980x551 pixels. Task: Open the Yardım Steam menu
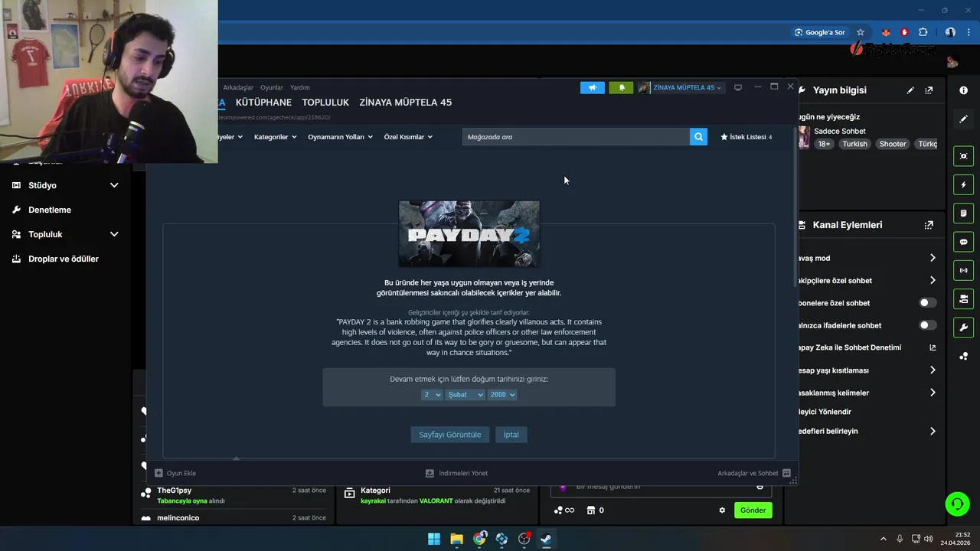tap(300, 87)
